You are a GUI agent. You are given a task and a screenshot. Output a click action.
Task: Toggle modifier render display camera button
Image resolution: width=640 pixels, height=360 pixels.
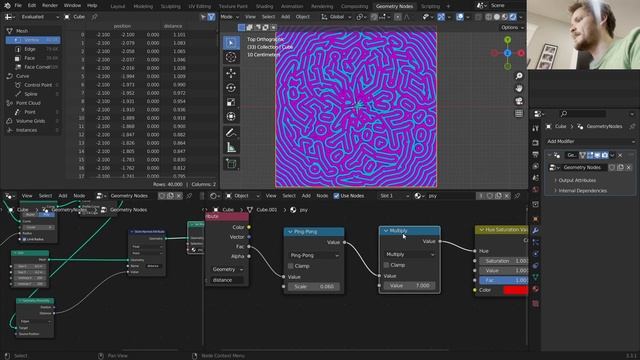604,155
